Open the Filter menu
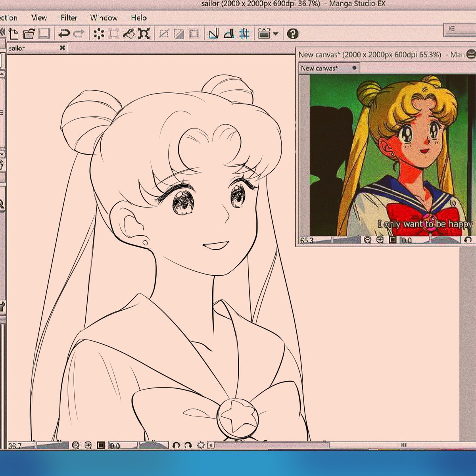 tap(69, 17)
